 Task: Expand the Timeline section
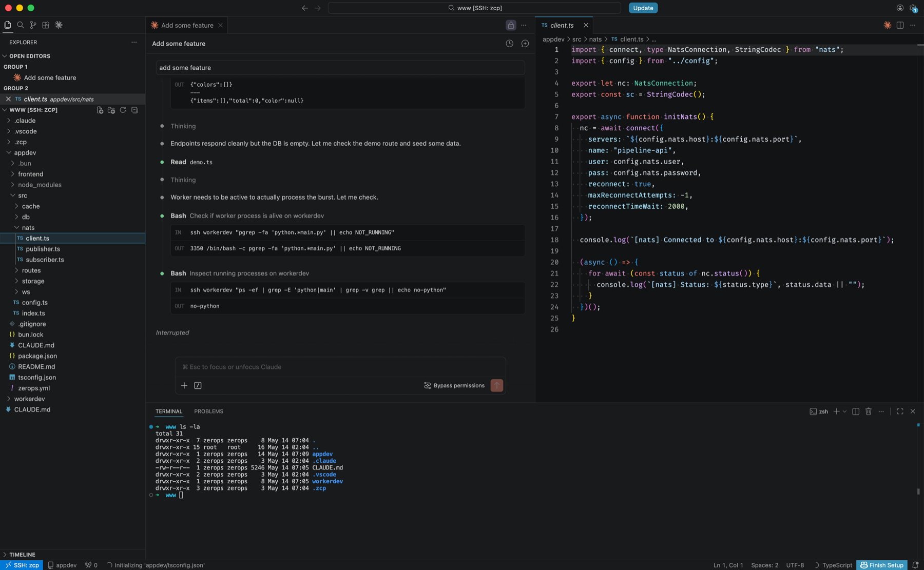point(22,554)
